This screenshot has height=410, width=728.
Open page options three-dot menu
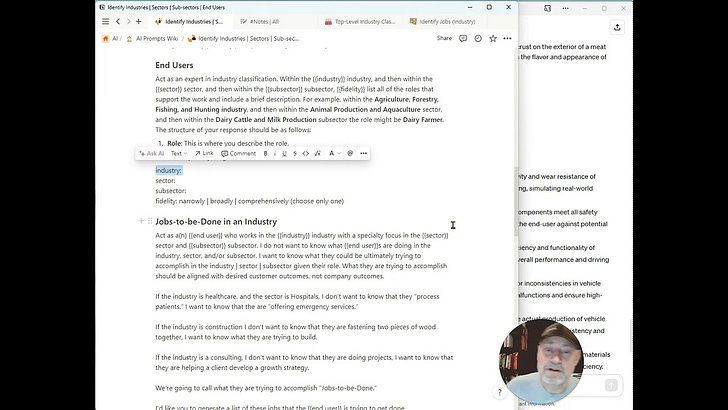[507, 39]
